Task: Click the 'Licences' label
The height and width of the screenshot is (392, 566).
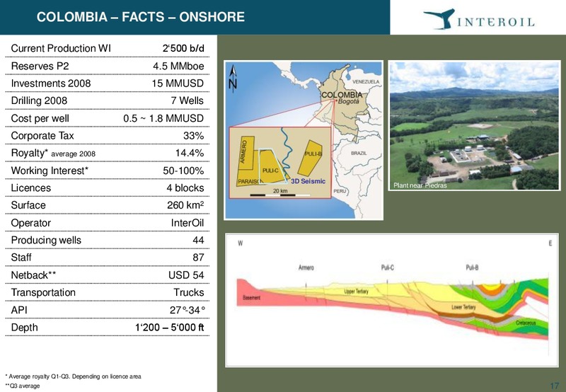Action: click(30, 188)
